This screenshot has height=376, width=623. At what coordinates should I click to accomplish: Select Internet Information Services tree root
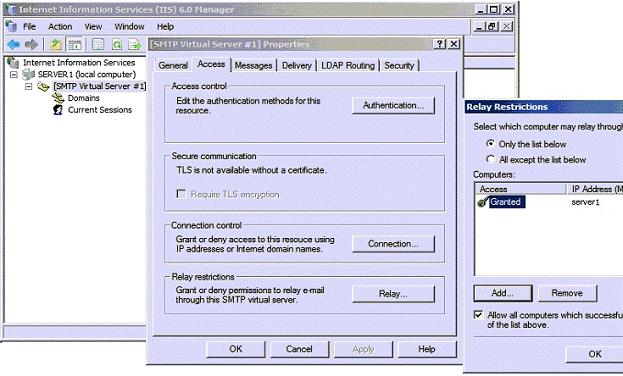(x=79, y=62)
